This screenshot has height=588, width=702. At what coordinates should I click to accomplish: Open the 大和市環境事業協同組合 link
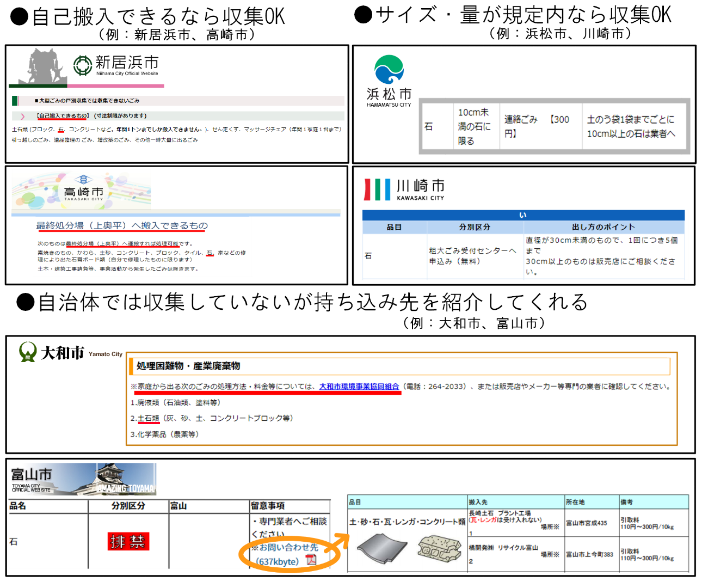coord(359,387)
